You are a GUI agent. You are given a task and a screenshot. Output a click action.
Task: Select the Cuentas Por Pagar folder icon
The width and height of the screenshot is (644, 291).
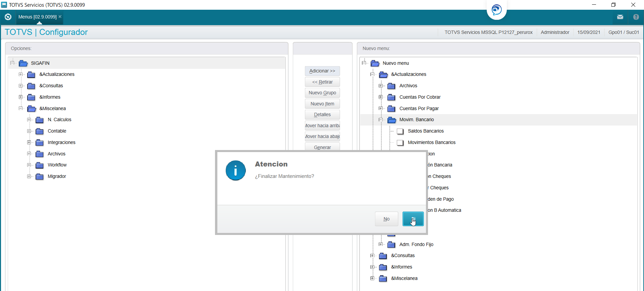point(391,109)
